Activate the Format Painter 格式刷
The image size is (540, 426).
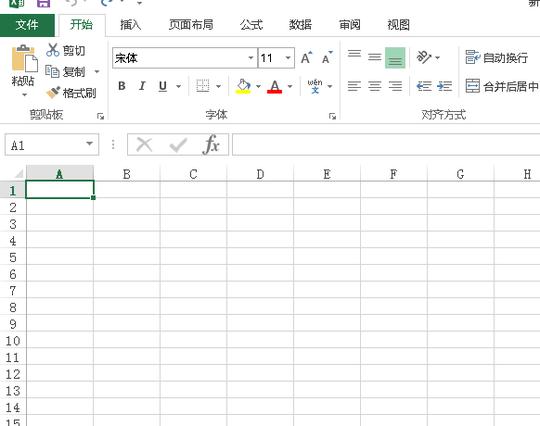pyautogui.click(x=71, y=93)
